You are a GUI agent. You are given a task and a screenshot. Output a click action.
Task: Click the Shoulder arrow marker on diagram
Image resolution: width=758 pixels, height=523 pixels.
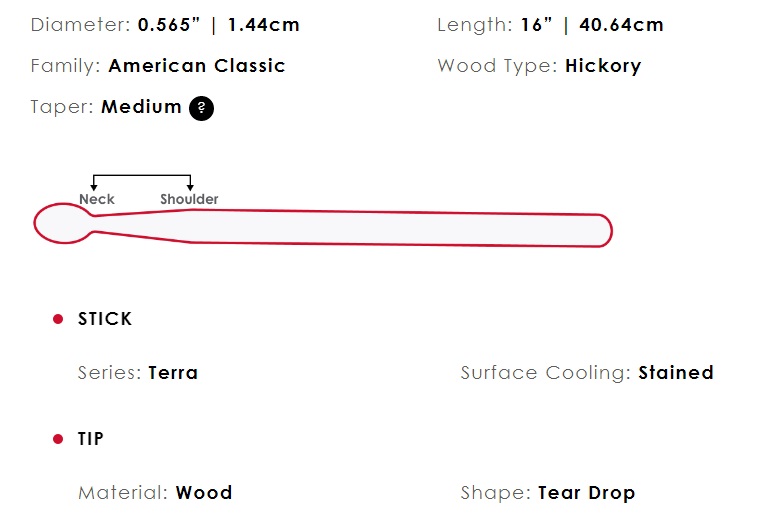(x=190, y=186)
